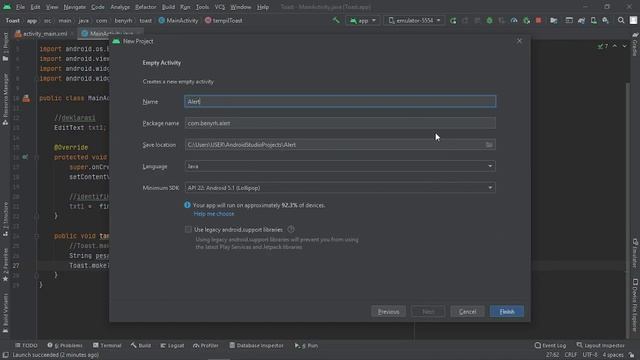The height and width of the screenshot is (360, 640).
Task: Open the Profiler tool window
Action: 206,345
